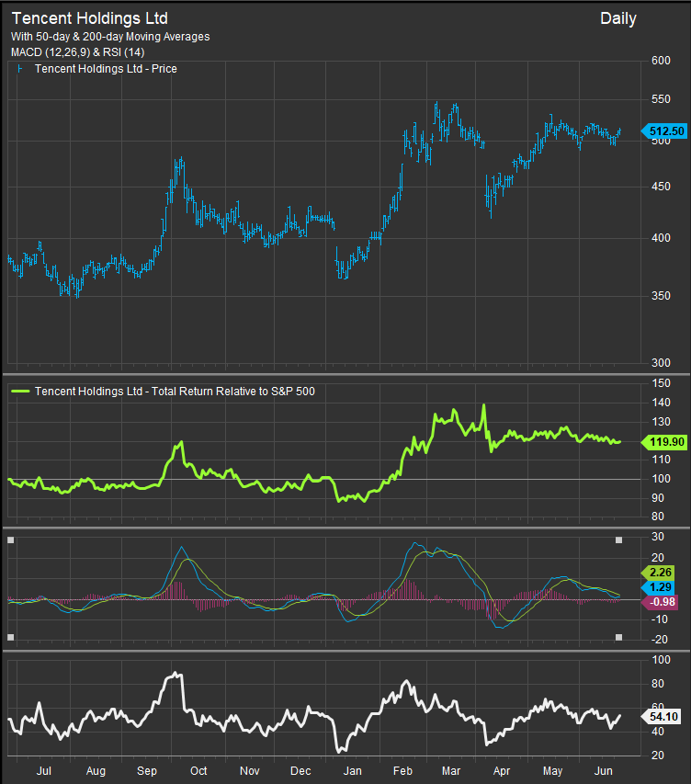Click the -10 MACD axis label

pyautogui.click(x=660, y=619)
